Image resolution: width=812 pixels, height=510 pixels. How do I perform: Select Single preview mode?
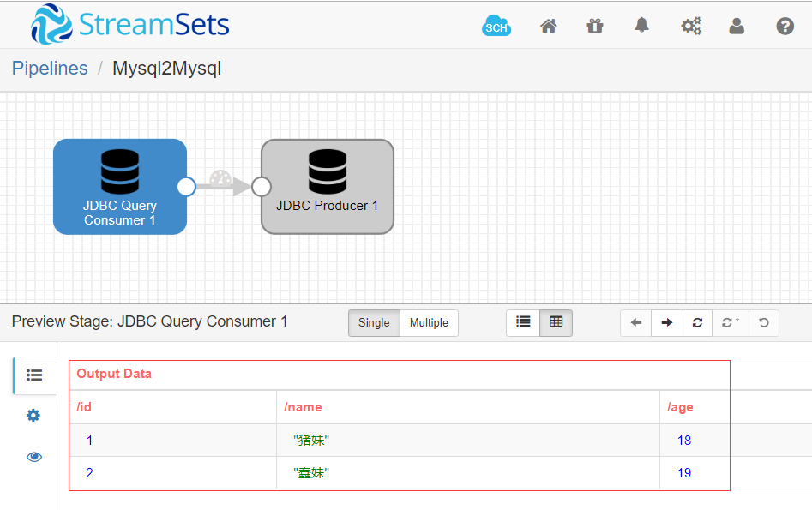(374, 323)
